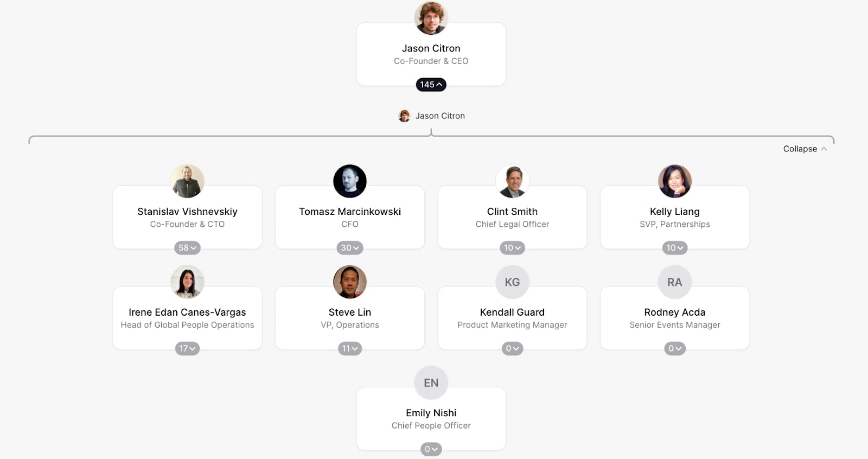Expand Stanislav Vishnevskiy's 58 reports
The image size is (868, 459).
point(187,248)
